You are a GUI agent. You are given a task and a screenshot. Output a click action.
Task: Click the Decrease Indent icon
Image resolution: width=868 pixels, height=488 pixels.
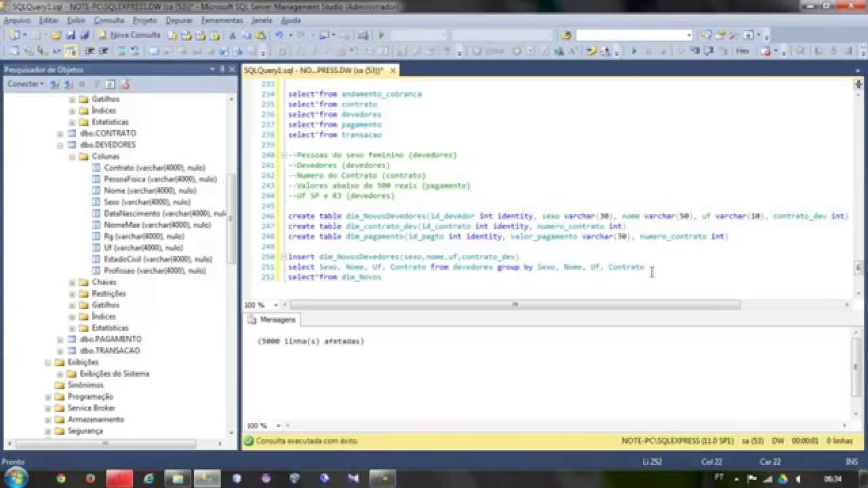[x=90, y=51]
